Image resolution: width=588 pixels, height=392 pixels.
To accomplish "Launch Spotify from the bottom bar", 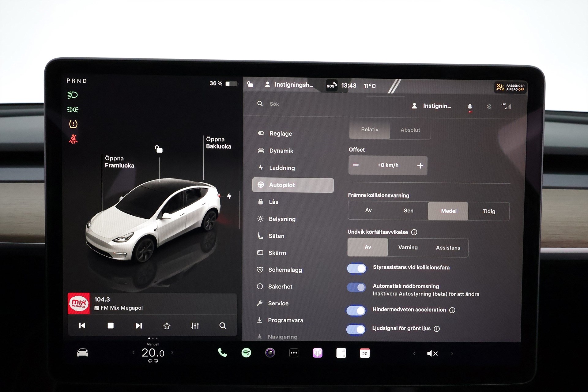I will 246,353.
